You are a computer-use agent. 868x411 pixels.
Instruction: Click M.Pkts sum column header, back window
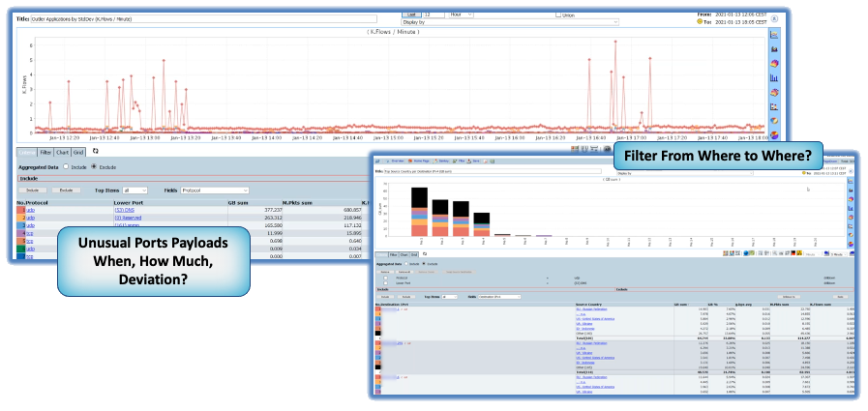[x=298, y=203]
